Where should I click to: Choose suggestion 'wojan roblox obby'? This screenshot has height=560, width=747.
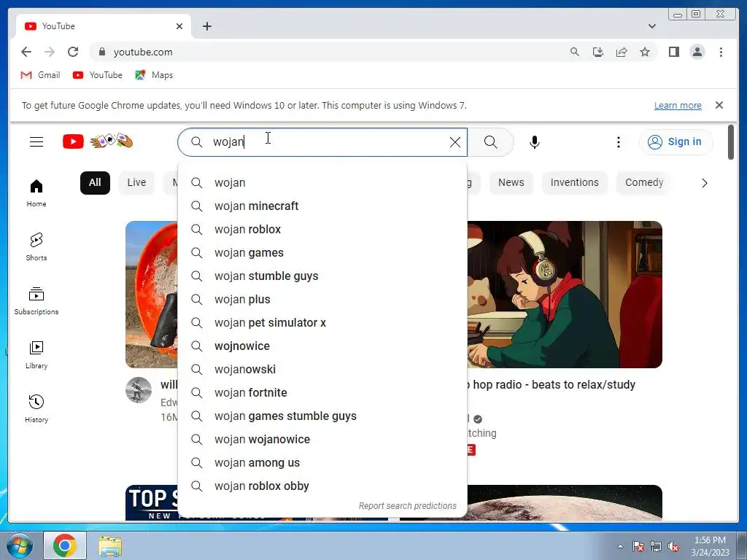click(322, 486)
